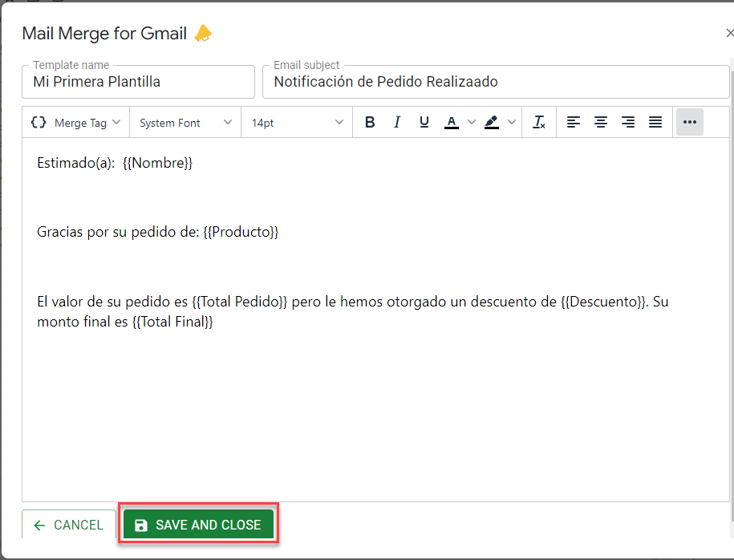Click the {{Nombre}} merge tag text

pyautogui.click(x=158, y=163)
